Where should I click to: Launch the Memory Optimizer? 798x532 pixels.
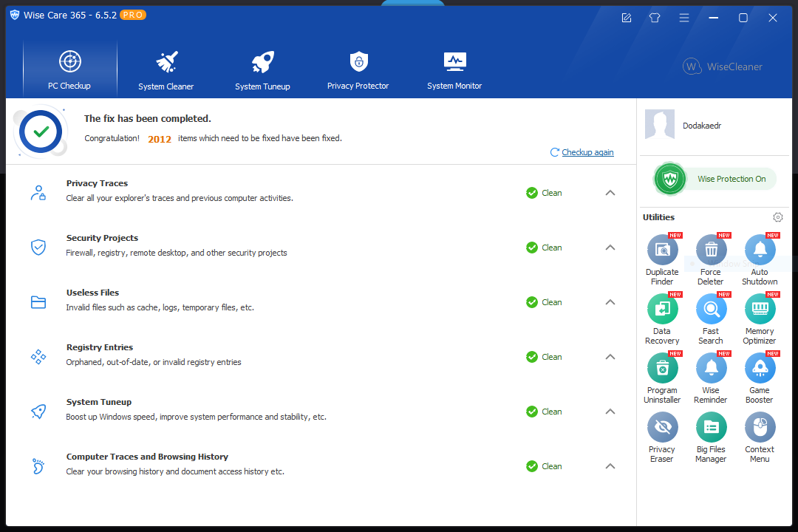[760, 318]
